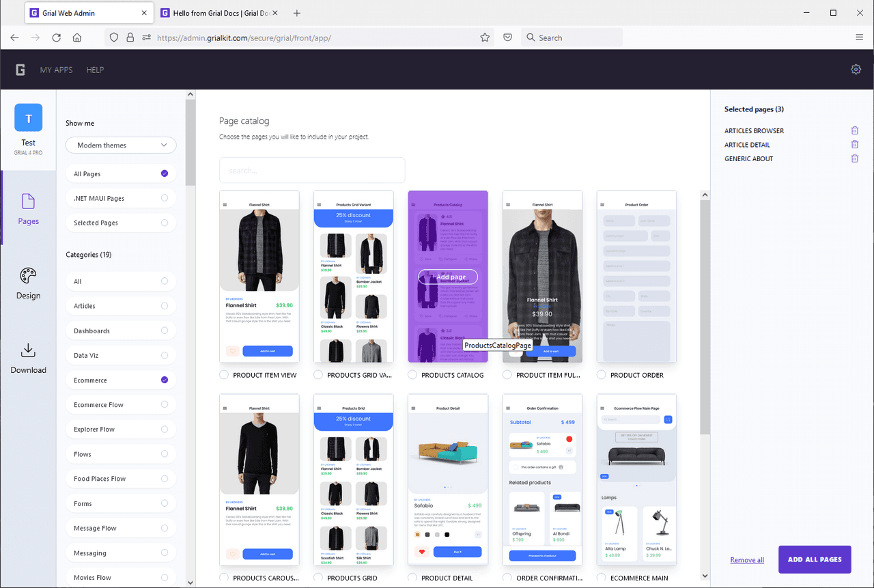Select the Selected Pages filter

click(x=121, y=223)
